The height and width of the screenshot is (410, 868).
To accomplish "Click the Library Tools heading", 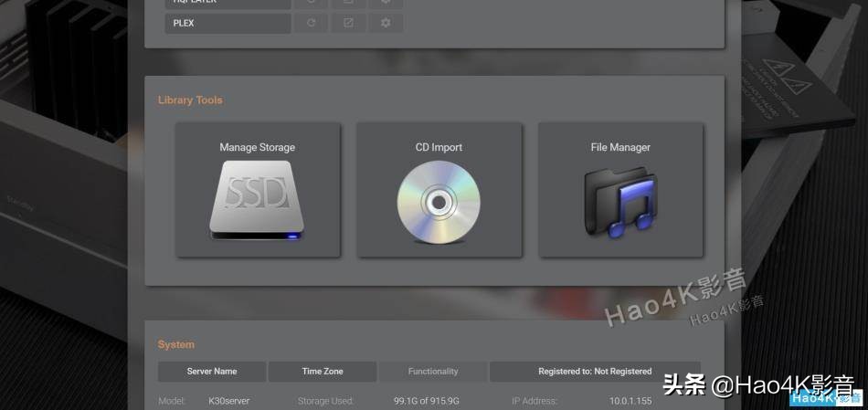I will (x=190, y=100).
